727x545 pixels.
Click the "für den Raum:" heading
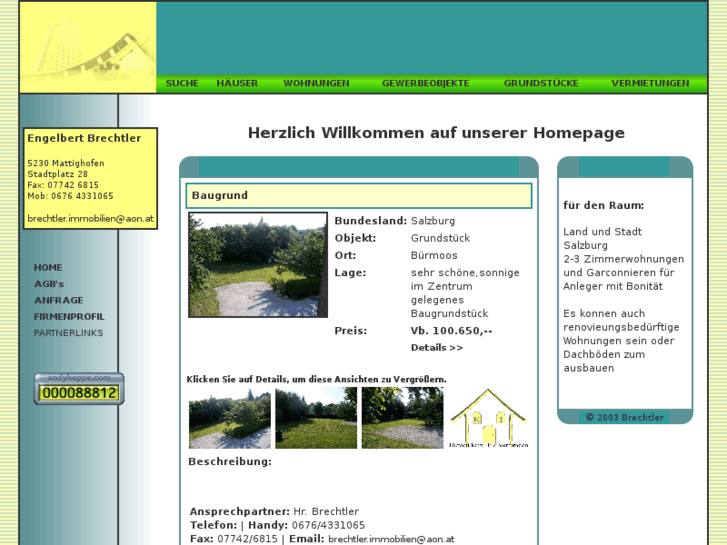(x=604, y=205)
